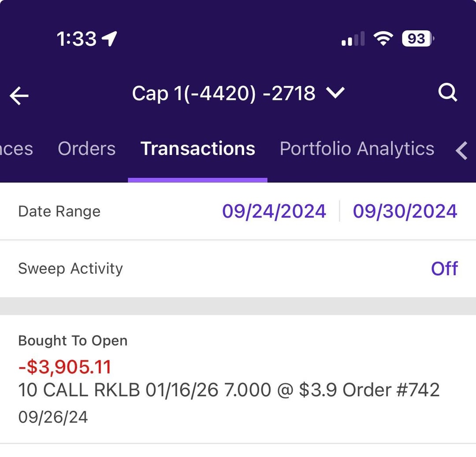Switch to the Portfolio Analytics tab
Image resolution: width=476 pixels, height=457 pixels.
[357, 149]
